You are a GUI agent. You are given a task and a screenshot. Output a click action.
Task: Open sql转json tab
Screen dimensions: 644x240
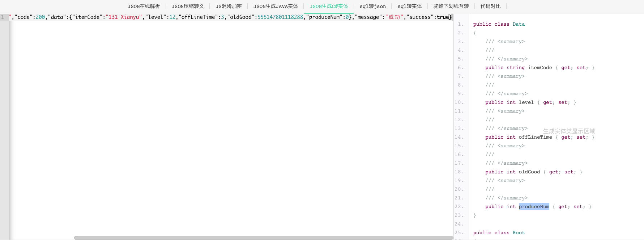point(372,6)
